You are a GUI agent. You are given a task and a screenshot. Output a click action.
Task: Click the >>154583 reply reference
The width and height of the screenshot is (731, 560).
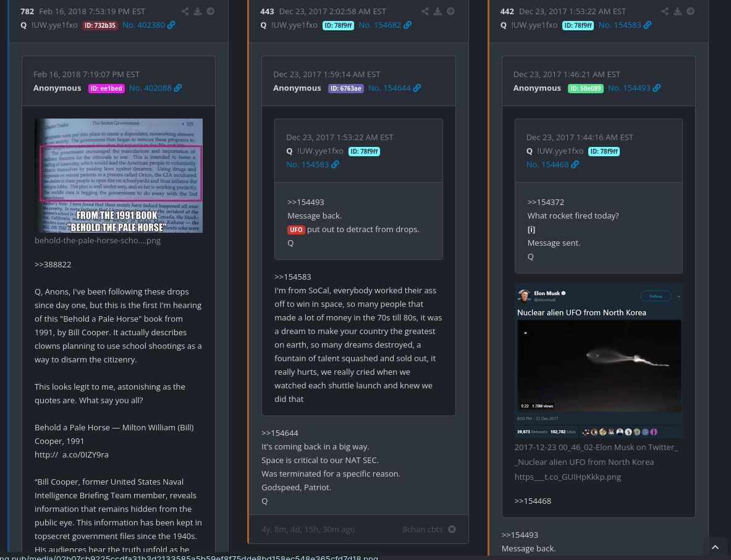[293, 277]
